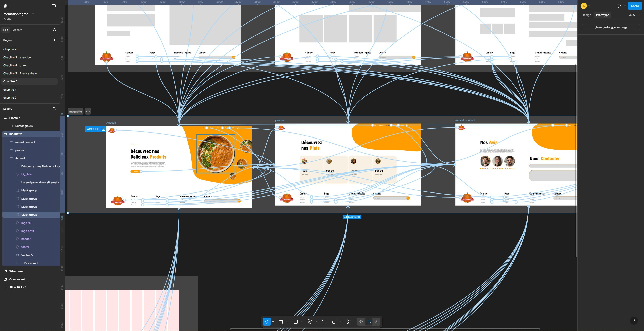Click the K user avatar

pos(584,6)
